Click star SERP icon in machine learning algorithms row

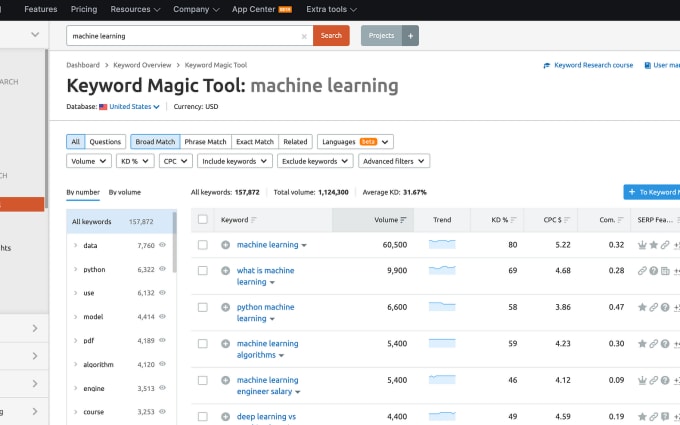pyautogui.click(x=642, y=344)
